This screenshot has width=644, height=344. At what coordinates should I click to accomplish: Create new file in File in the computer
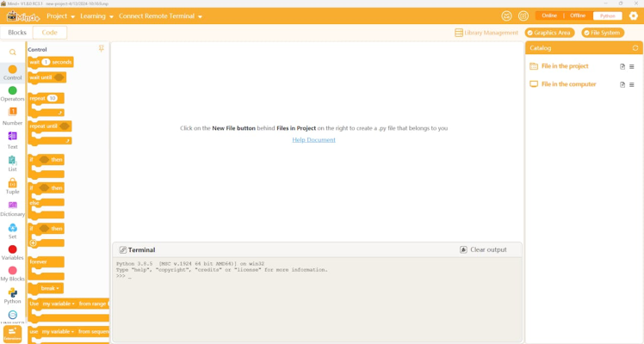[x=622, y=84]
